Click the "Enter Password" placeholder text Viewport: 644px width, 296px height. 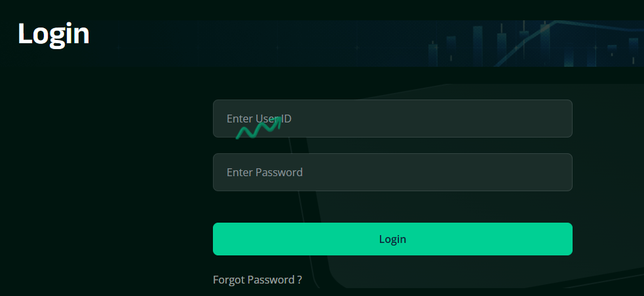point(265,172)
